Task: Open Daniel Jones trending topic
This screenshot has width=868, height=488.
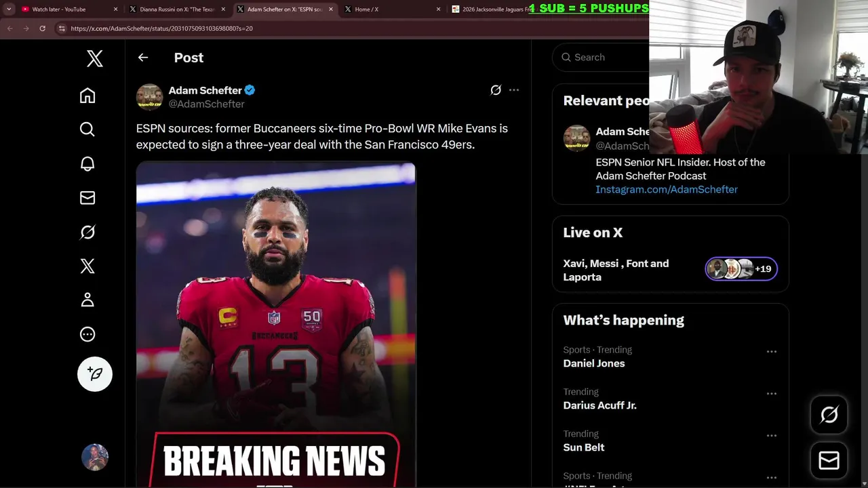Action: [x=594, y=363]
